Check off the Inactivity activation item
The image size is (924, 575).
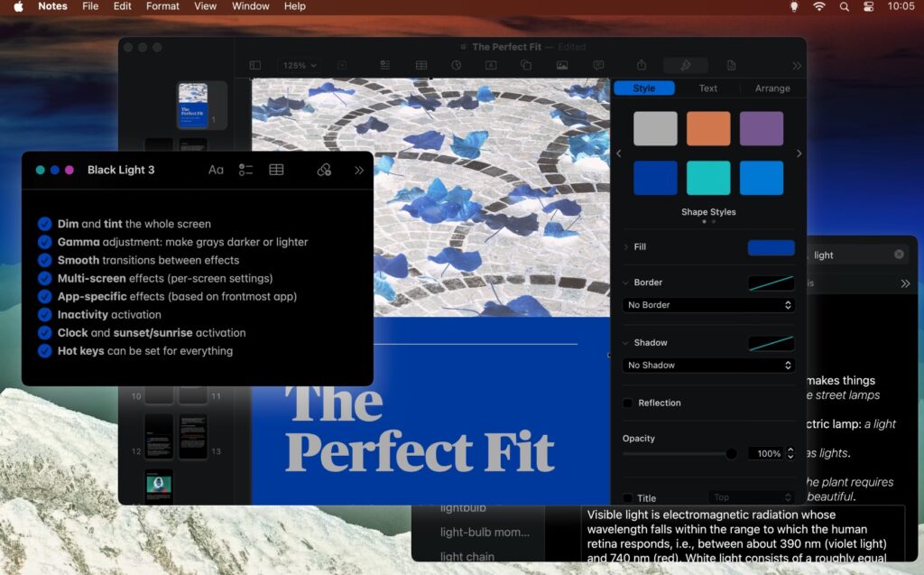(45, 315)
